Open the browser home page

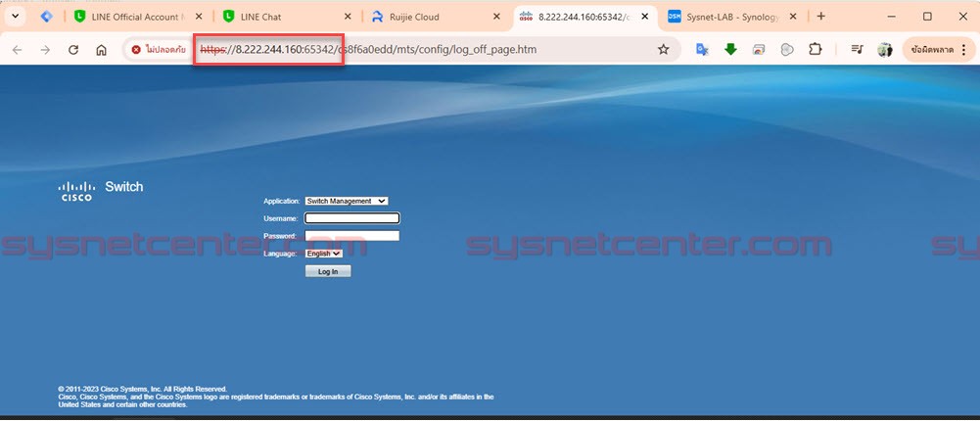click(x=101, y=50)
